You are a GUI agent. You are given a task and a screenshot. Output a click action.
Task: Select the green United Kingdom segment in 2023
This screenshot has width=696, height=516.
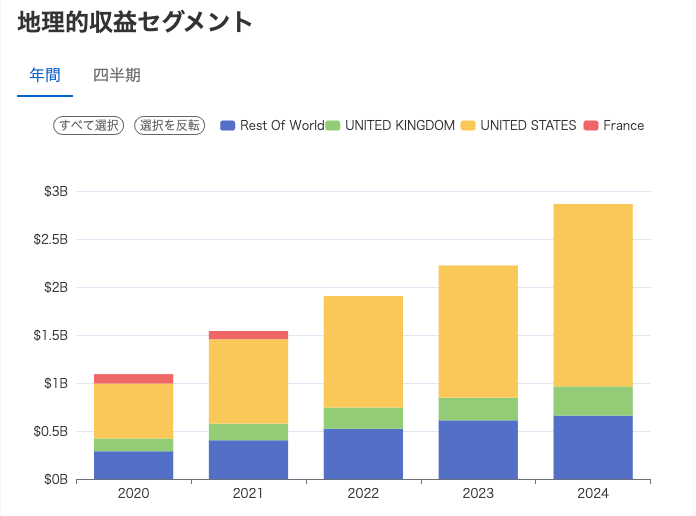click(478, 409)
